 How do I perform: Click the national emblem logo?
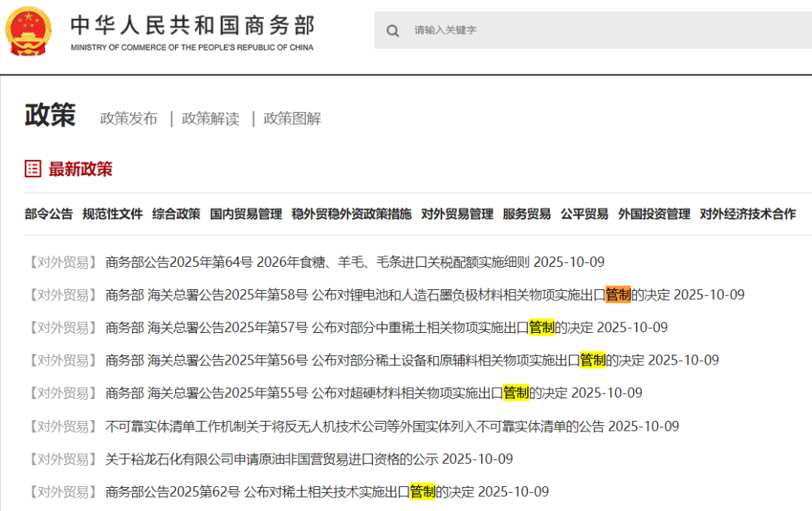coord(29,31)
